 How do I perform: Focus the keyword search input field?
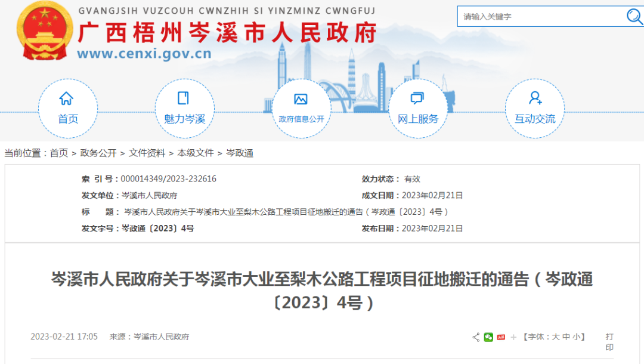(x=540, y=17)
